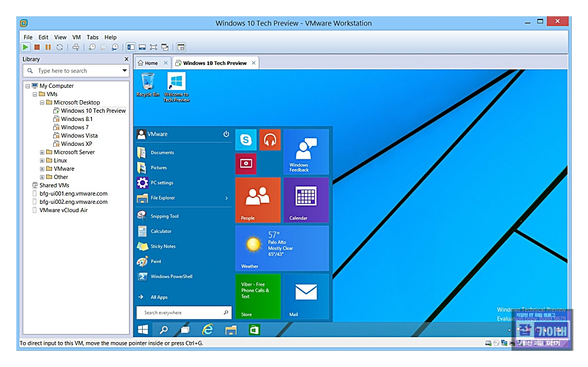Open the Windows Feedback tile
The width and height of the screenshot is (588, 367).
[x=306, y=152]
